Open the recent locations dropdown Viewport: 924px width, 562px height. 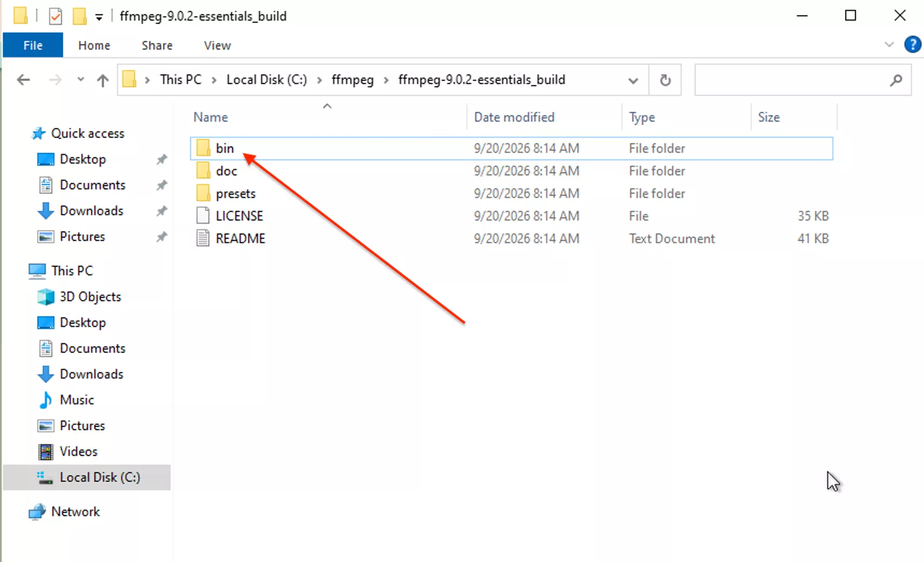tap(80, 80)
